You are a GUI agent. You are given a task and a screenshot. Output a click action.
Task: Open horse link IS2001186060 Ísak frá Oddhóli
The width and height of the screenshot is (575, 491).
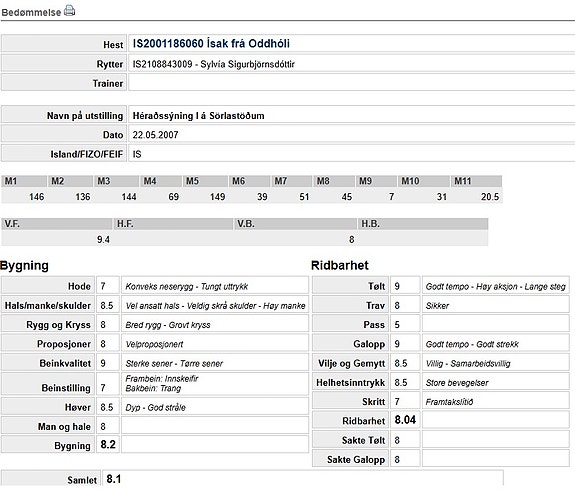[x=211, y=44]
